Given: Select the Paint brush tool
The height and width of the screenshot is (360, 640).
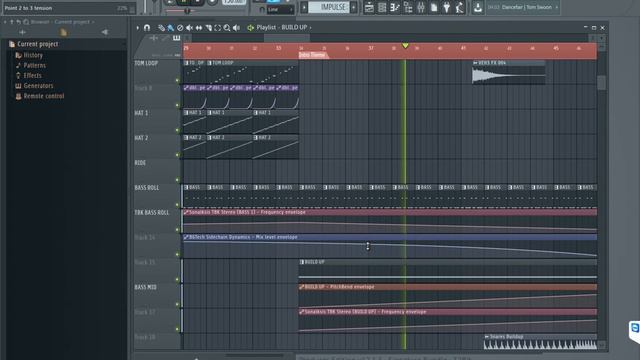Looking at the screenshot, I should 171,27.
